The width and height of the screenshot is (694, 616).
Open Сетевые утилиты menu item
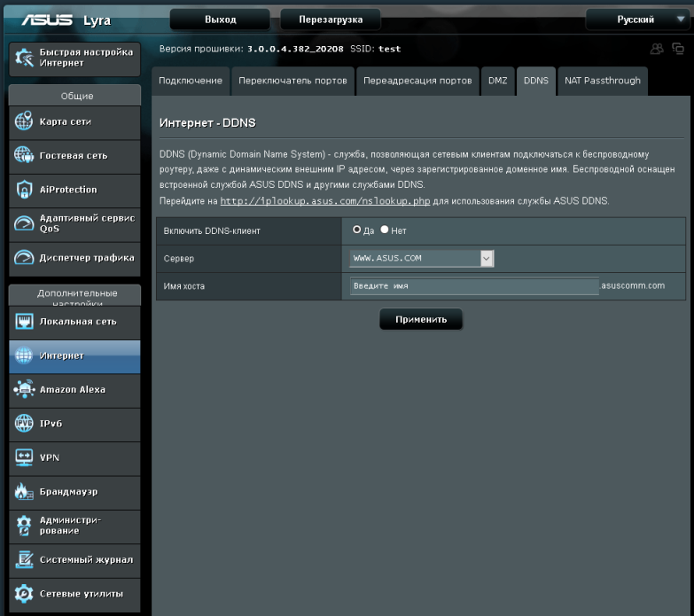(x=74, y=595)
